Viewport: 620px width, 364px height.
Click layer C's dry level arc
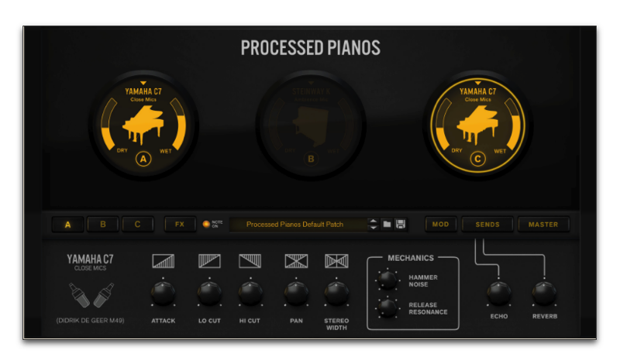pyautogui.click(x=441, y=125)
